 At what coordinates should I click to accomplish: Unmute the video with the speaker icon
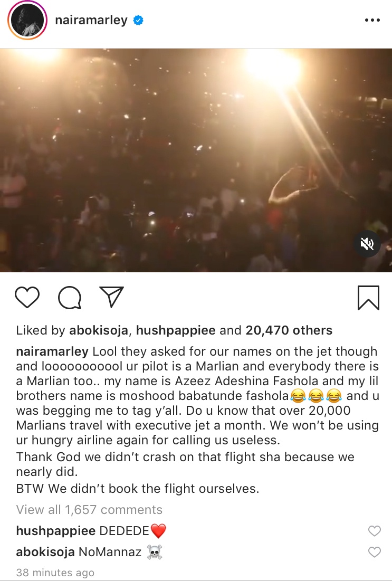[x=367, y=244]
